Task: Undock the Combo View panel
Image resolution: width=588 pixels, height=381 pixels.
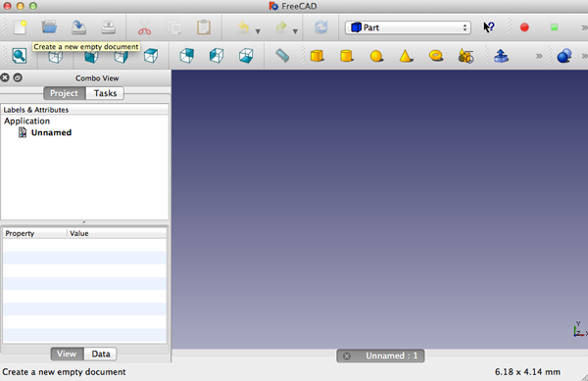Action: pos(18,77)
